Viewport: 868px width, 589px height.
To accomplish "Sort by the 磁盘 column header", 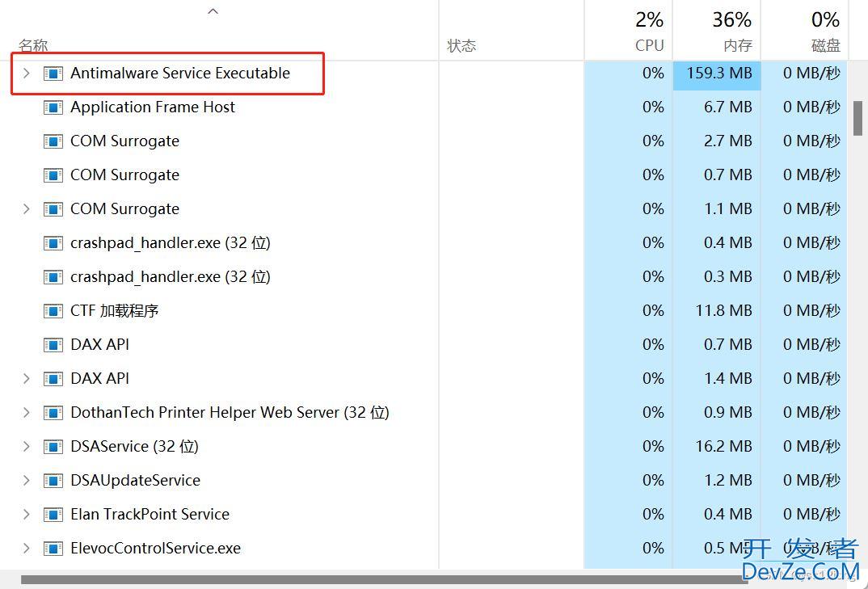I will coord(825,45).
